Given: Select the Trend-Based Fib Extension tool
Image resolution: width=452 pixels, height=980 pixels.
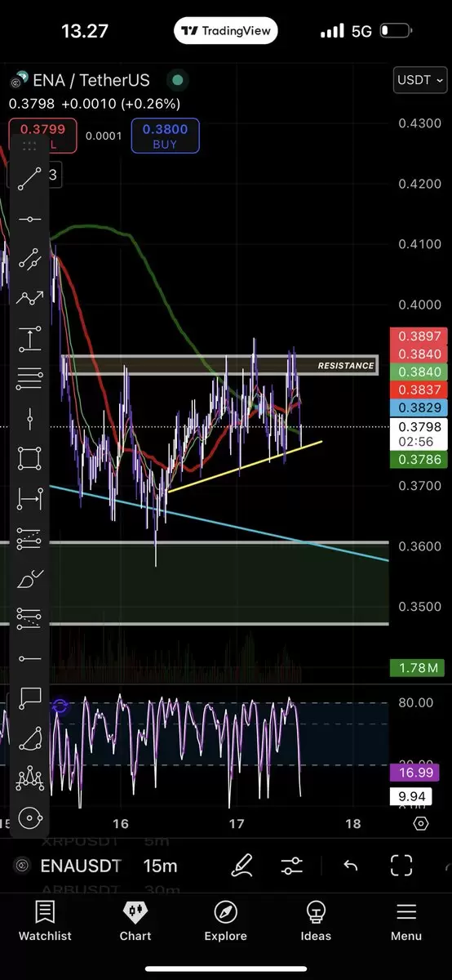Looking at the screenshot, I should point(30,537).
